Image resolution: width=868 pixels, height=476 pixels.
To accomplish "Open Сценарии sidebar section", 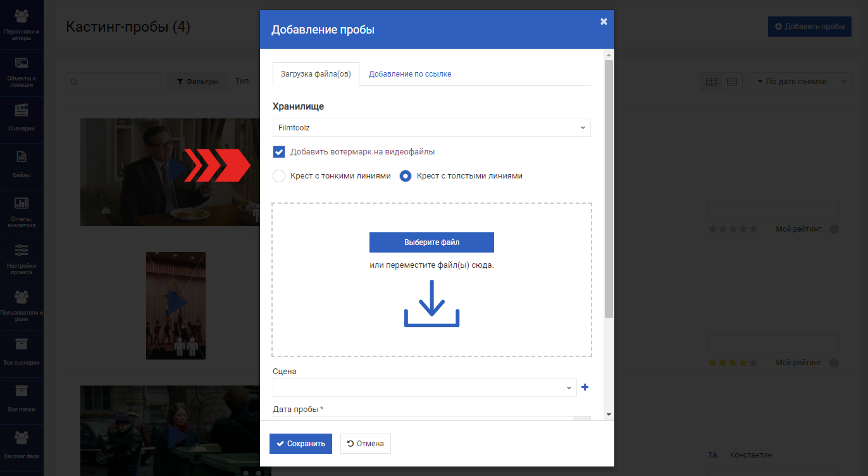I will [x=22, y=120].
